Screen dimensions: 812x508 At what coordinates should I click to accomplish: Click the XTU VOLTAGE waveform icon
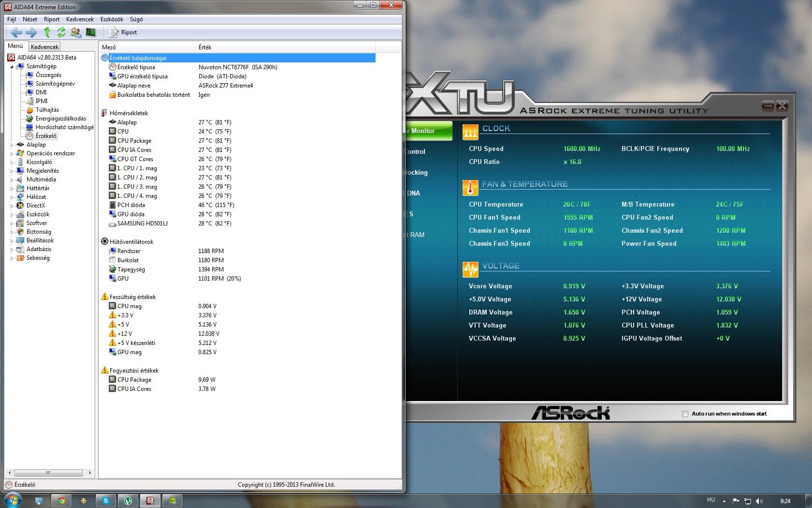pyautogui.click(x=470, y=269)
